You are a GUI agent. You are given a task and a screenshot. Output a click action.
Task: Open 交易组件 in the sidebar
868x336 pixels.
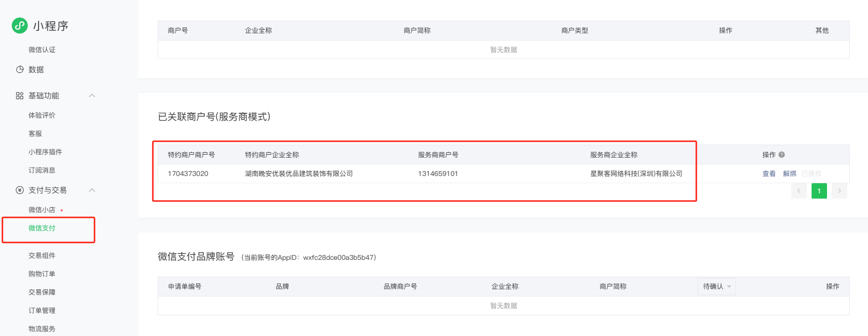(x=42, y=255)
